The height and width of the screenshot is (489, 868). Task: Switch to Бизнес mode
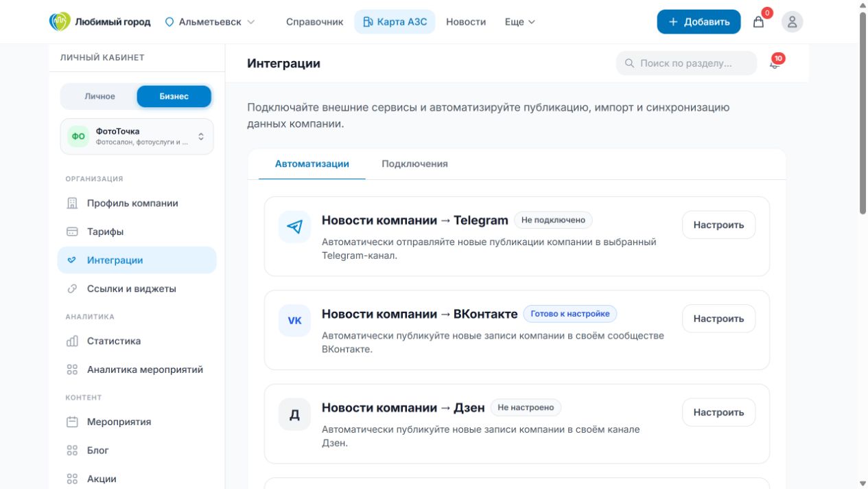pos(174,96)
